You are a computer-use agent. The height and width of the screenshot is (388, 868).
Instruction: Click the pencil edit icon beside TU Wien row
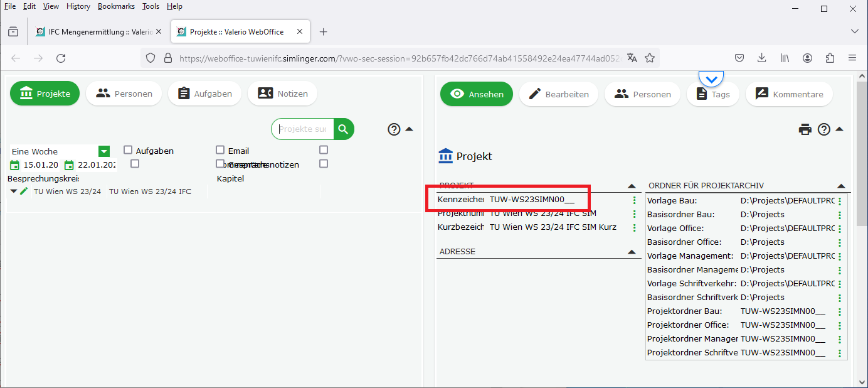(x=24, y=191)
